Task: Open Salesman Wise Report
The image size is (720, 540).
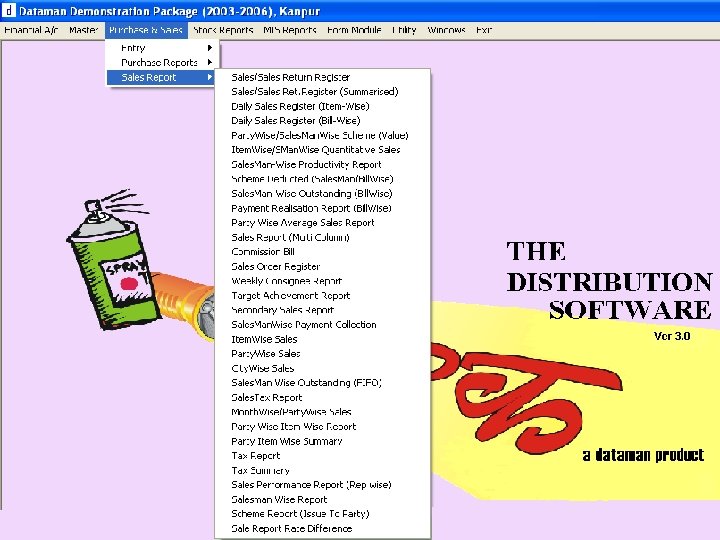Action: click(322, 500)
